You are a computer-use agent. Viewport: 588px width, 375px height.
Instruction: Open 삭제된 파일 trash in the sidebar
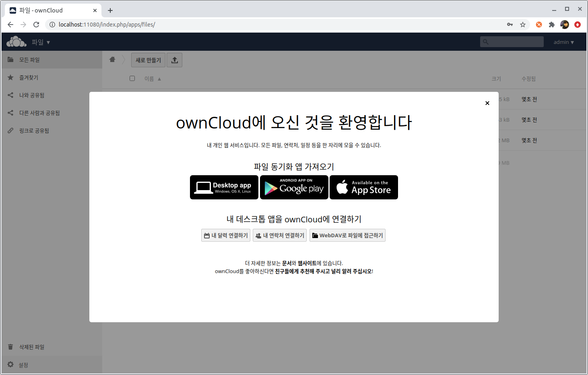click(x=52, y=347)
